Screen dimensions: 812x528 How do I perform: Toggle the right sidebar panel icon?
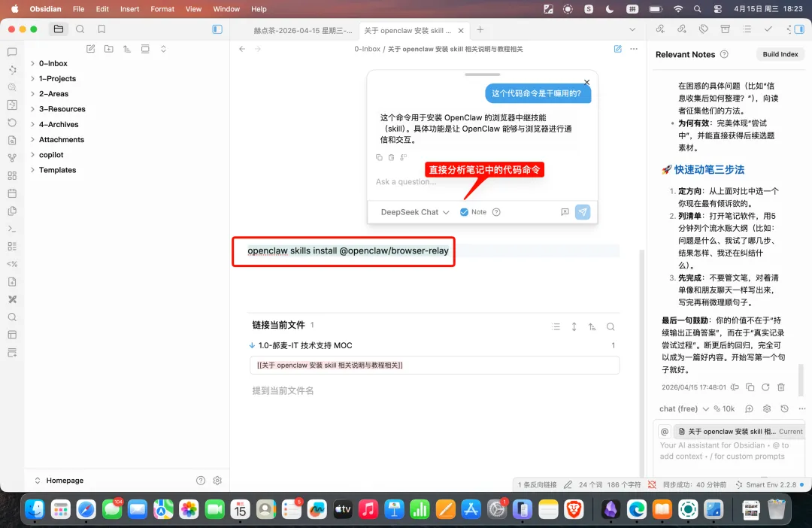pyautogui.click(x=799, y=29)
